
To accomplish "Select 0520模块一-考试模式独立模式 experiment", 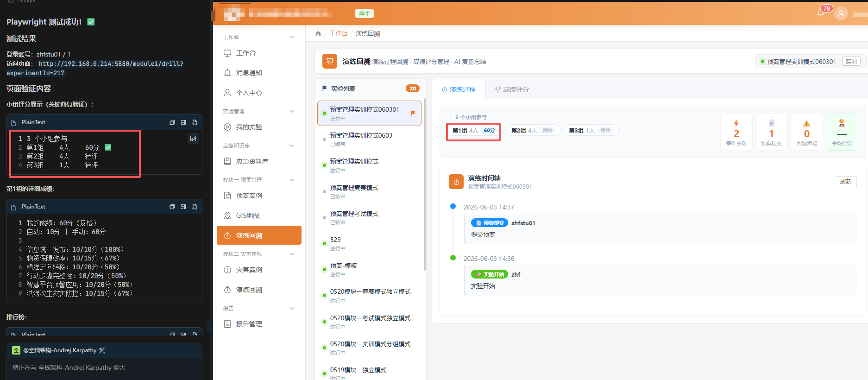I will point(369,322).
